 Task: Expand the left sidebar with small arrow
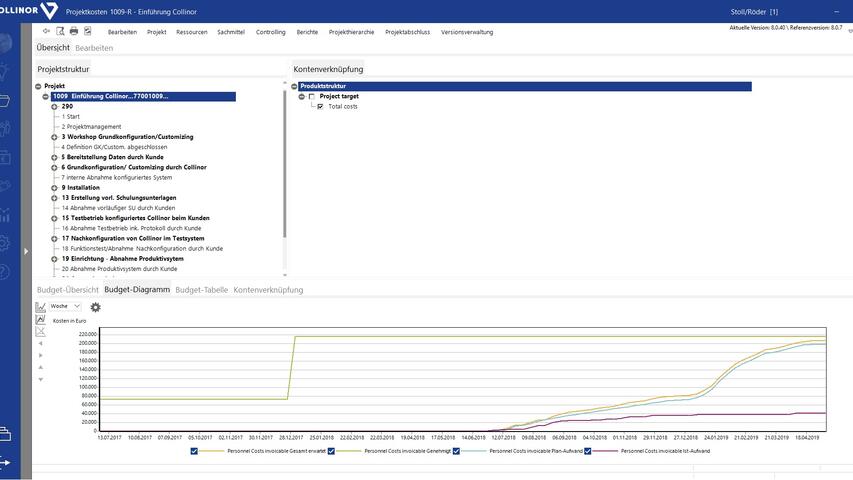point(27,251)
